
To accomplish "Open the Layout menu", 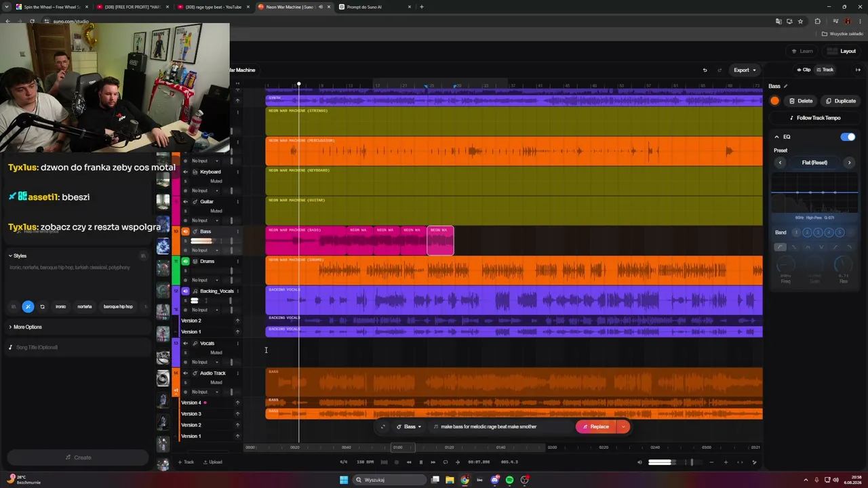I will tap(842, 52).
